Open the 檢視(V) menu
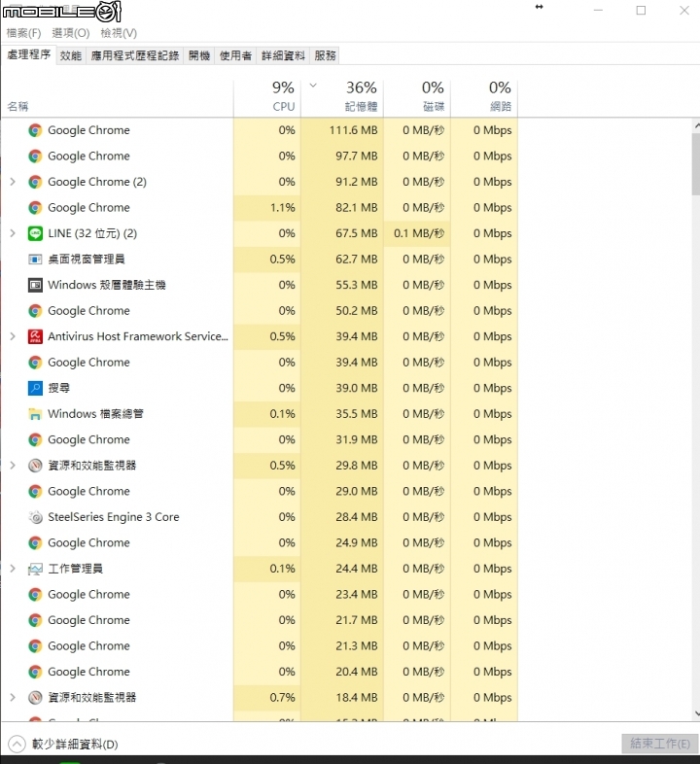The image size is (700, 764). pos(119,33)
